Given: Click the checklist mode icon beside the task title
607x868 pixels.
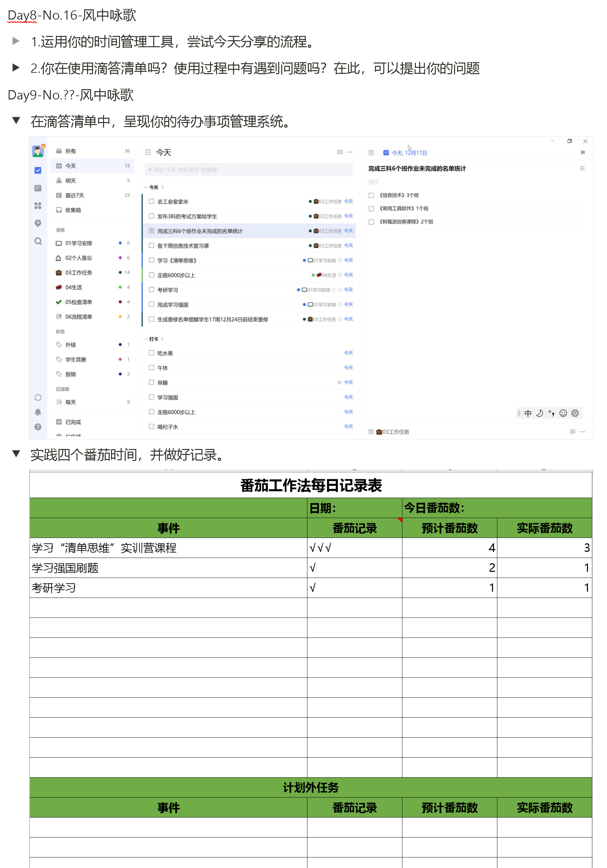Looking at the screenshot, I should tap(582, 168).
